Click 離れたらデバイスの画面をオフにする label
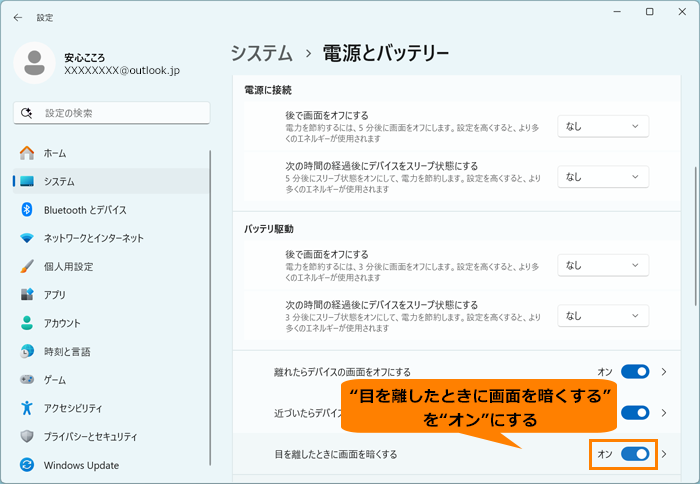700x484 pixels. pyautogui.click(x=342, y=372)
